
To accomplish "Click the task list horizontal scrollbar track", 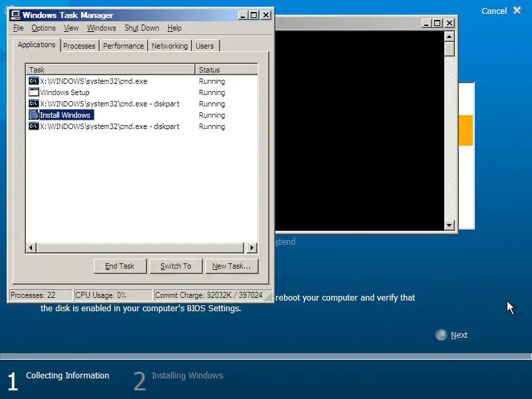I will (x=140, y=247).
